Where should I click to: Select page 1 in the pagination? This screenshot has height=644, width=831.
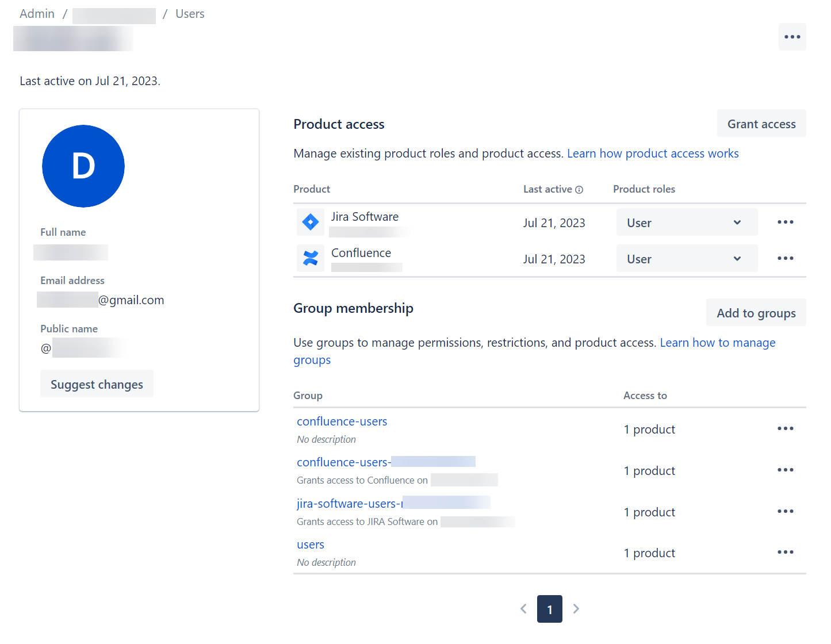click(549, 608)
